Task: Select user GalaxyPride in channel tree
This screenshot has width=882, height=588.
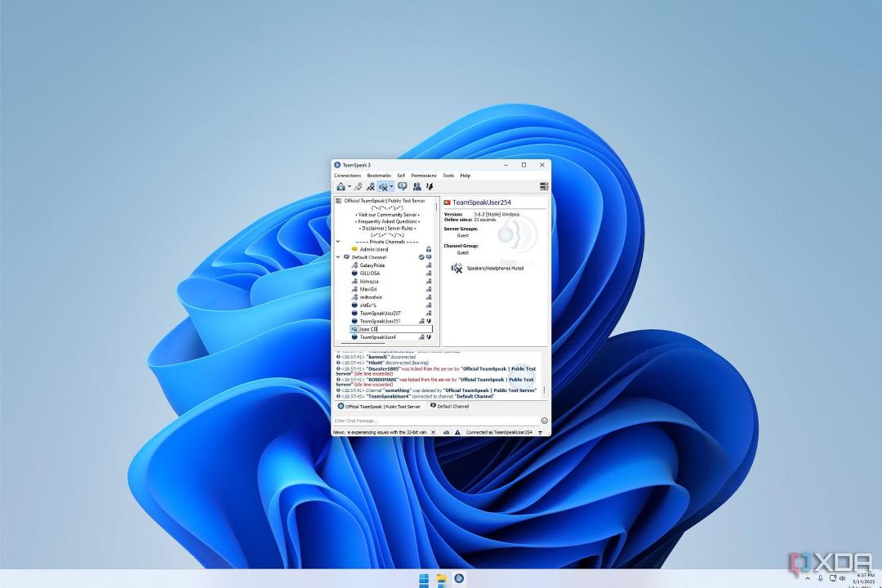Action: tap(372, 265)
